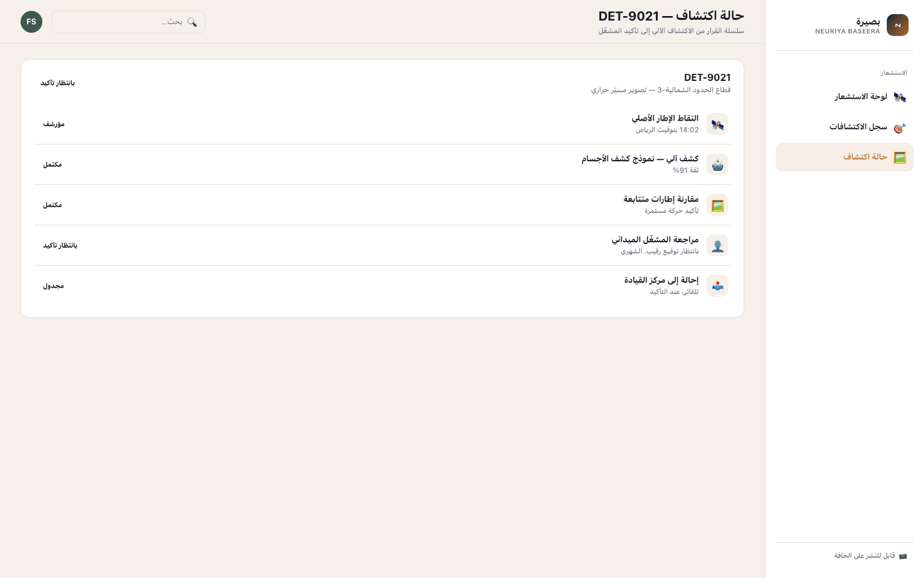Click the قابل للنشر على الحافة footer text
This screenshot has width=924, height=578.
coord(864,556)
